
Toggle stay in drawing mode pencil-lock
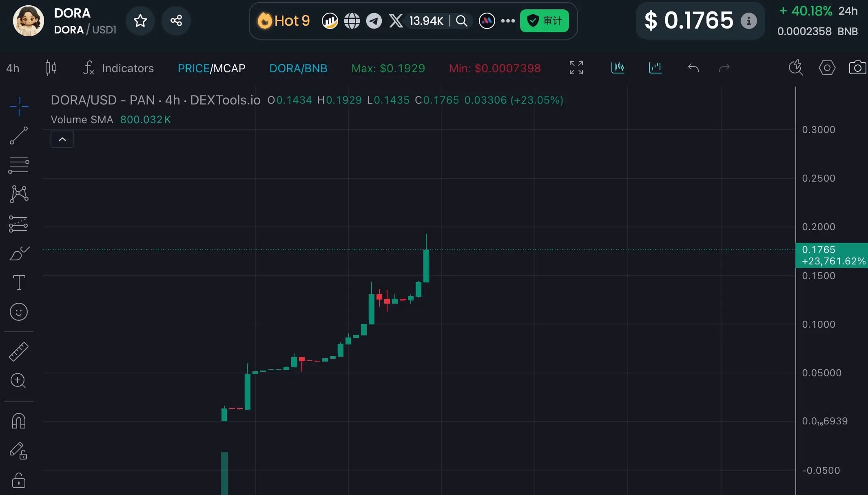pos(18,451)
